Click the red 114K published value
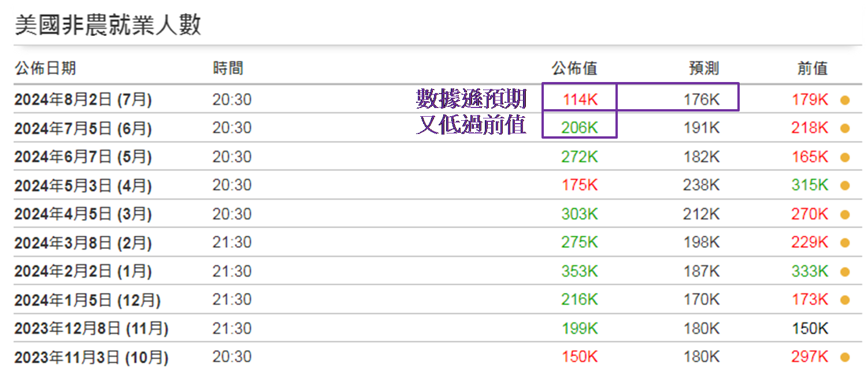This screenshot has height=368, width=868. [580, 100]
